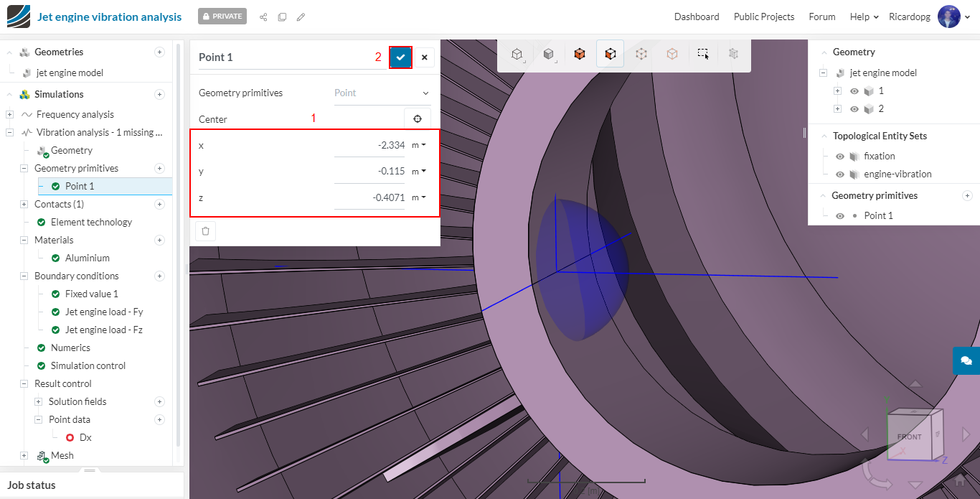Add a new simulation with plus icon
Screen dimensions: 980x499
coord(159,94)
